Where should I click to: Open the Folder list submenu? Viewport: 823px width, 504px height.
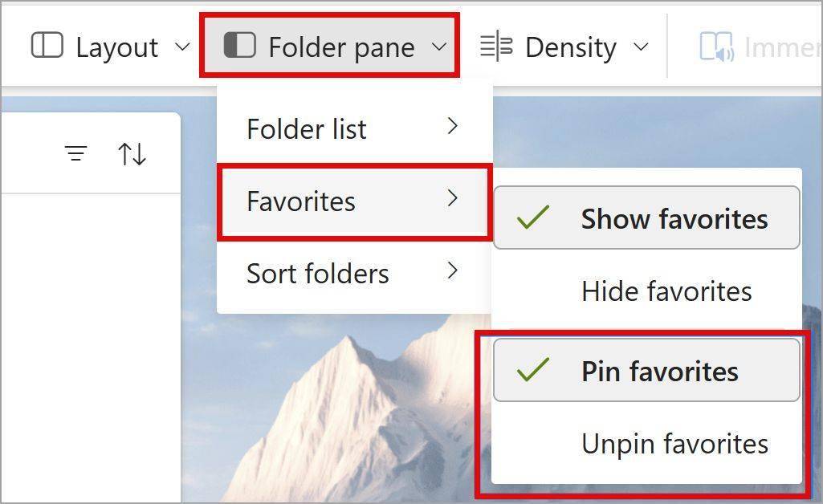pos(354,128)
